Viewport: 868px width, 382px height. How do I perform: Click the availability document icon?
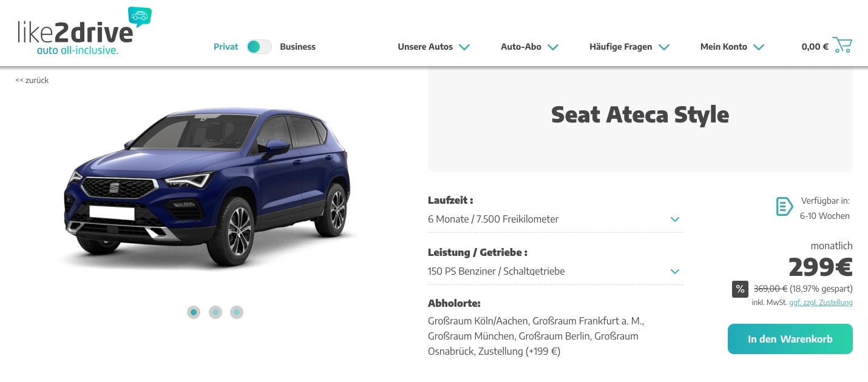pos(784,206)
